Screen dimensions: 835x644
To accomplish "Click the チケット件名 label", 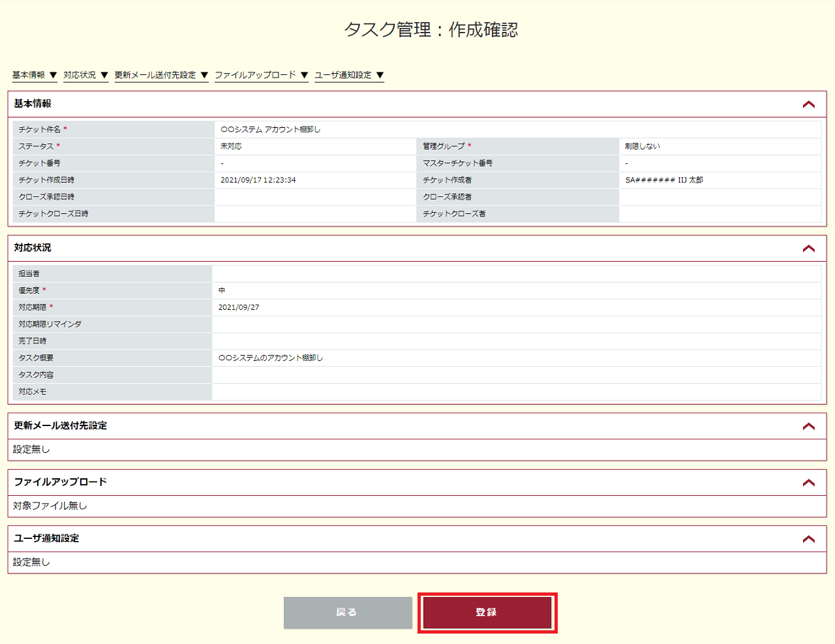I will coord(40,129).
